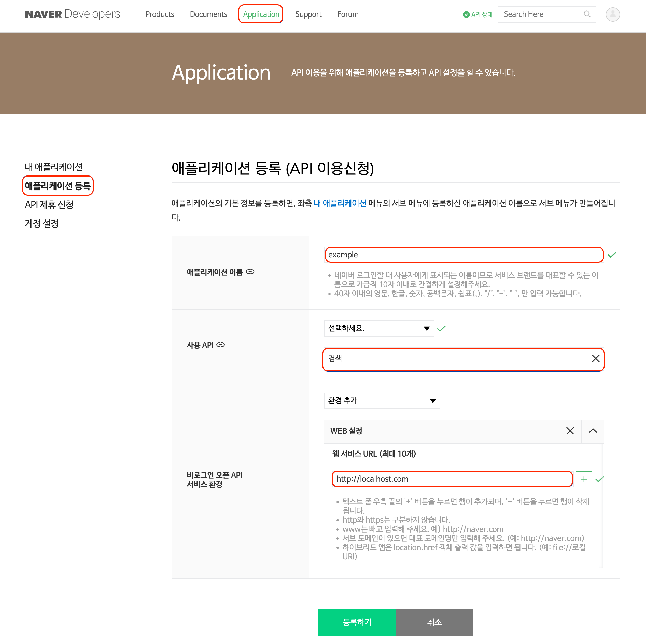Add a URL row with plus button
646x644 pixels.
point(584,479)
